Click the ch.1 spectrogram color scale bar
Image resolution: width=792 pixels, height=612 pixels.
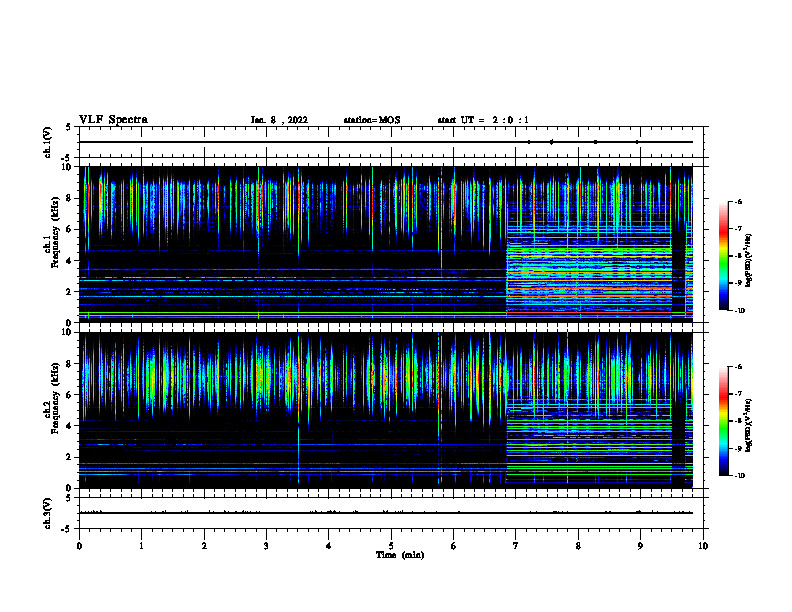point(723,256)
